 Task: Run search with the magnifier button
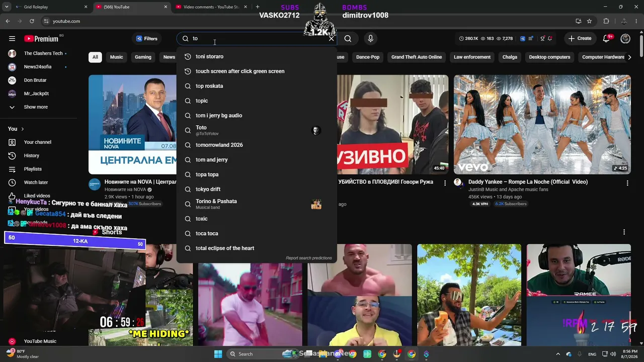pyautogui.click(x=348, y=39)
